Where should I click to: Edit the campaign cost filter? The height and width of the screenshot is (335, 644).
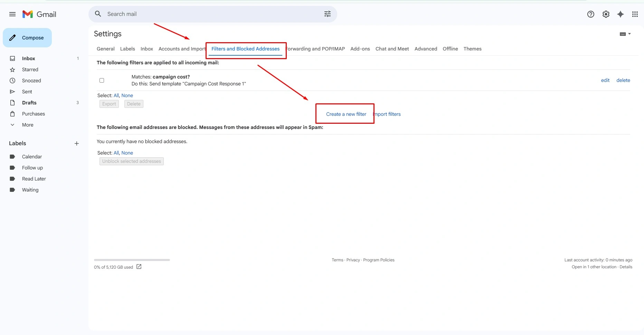click(x=605, y=80)
